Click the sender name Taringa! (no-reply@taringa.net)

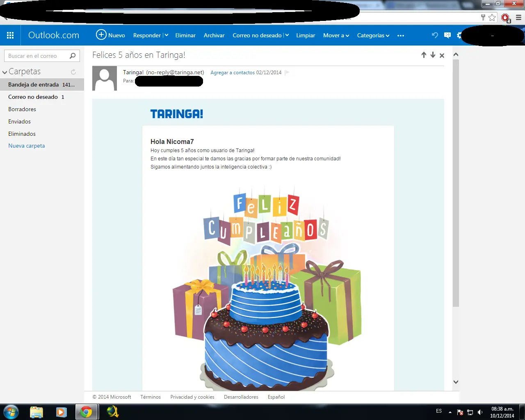point(164,72)
